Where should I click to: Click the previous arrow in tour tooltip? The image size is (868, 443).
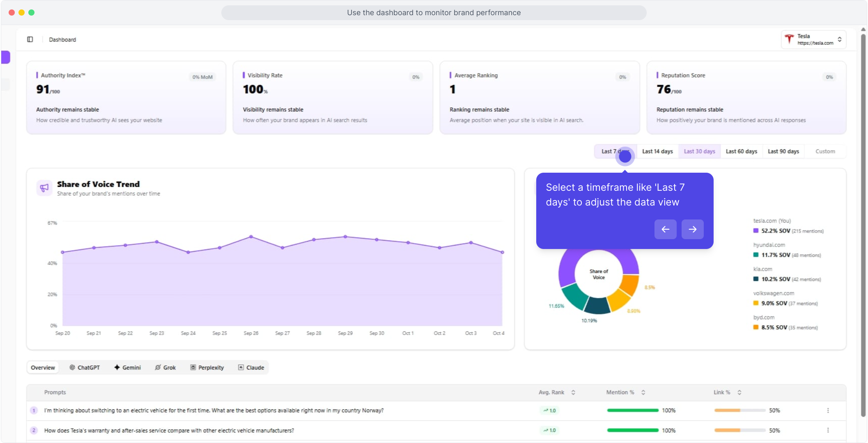click(x=665, y=229)
